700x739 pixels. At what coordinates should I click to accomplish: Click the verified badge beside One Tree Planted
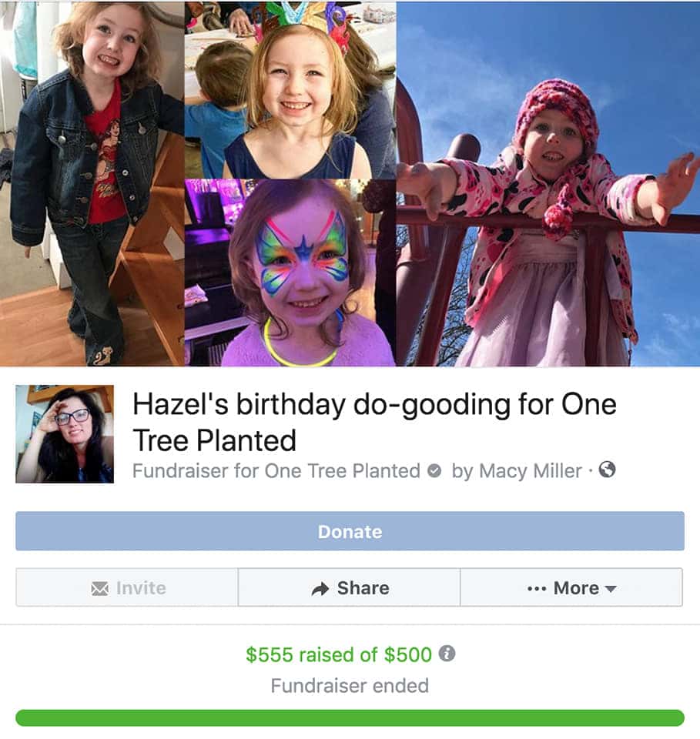[434, 471]
